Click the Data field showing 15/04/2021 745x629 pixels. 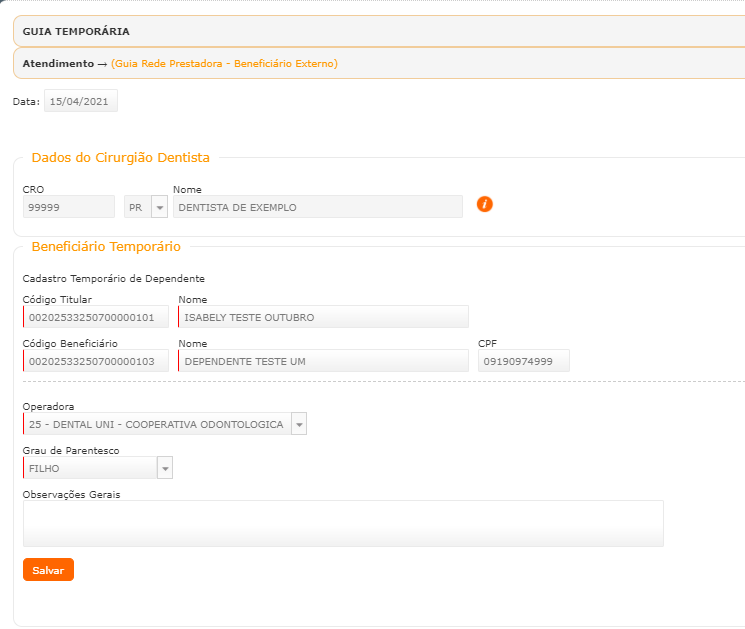coord(81,101)
